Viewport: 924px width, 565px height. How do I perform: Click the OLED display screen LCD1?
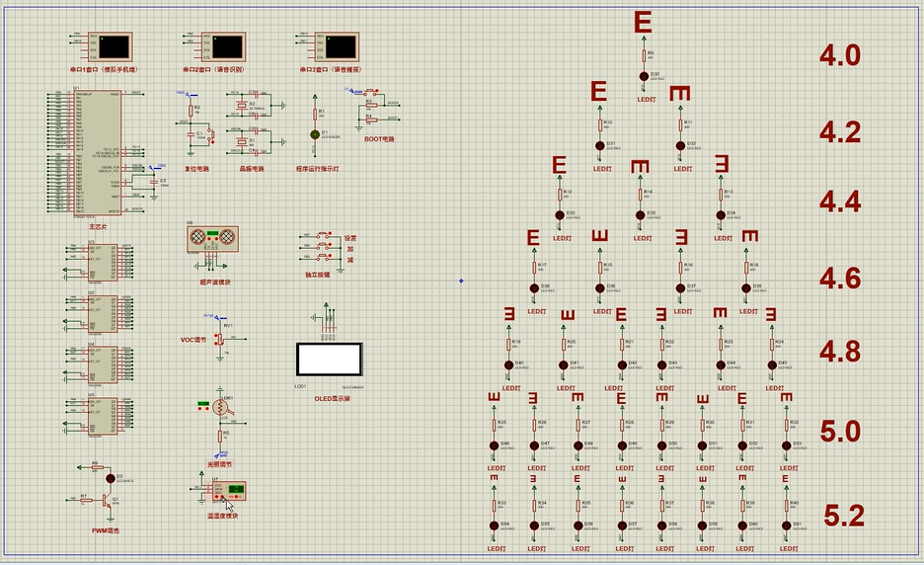coord(330,358)
